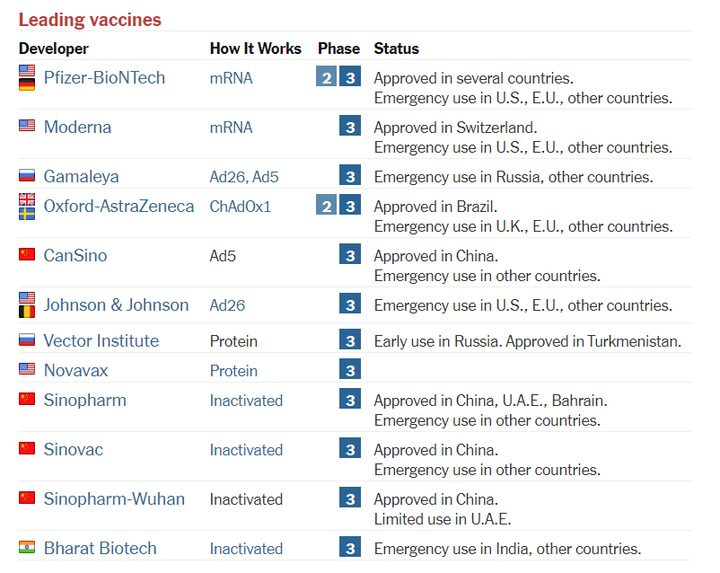Open the Moderna developer link

click(78, 127)
